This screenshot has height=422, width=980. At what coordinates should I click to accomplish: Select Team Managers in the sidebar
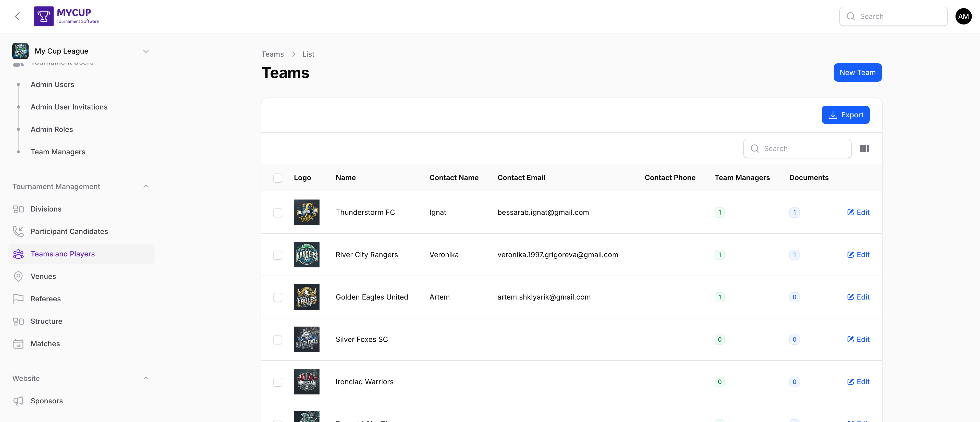[x=58, y=151]
